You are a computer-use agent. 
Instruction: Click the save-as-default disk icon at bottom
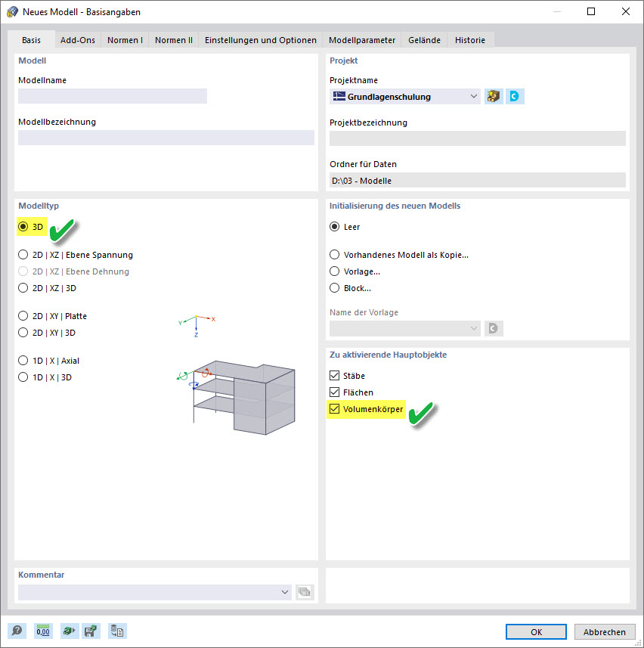click(x=91, y=631)
